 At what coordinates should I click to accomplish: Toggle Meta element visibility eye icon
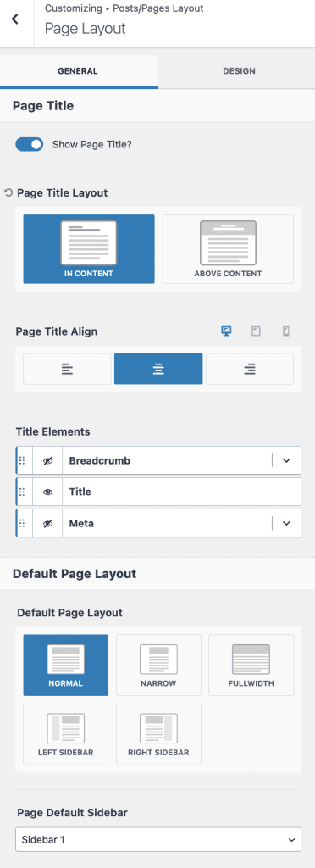[x=48, y=523]
